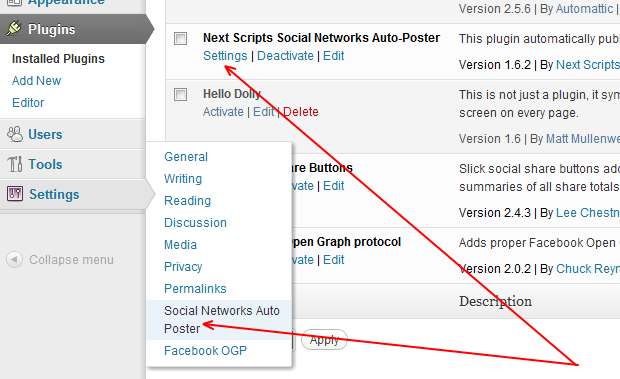Click the Collapse menu arrow icon
Screen dimensions: 620x379
coord(15,260)
